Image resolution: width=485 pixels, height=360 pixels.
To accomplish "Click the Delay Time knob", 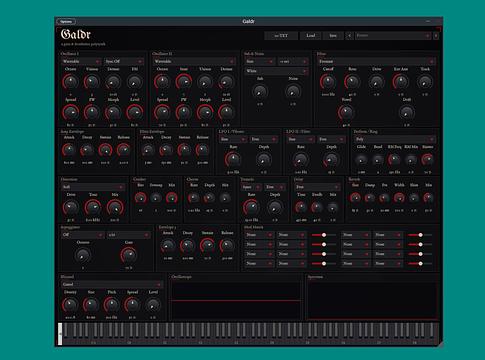I will 301,208.
